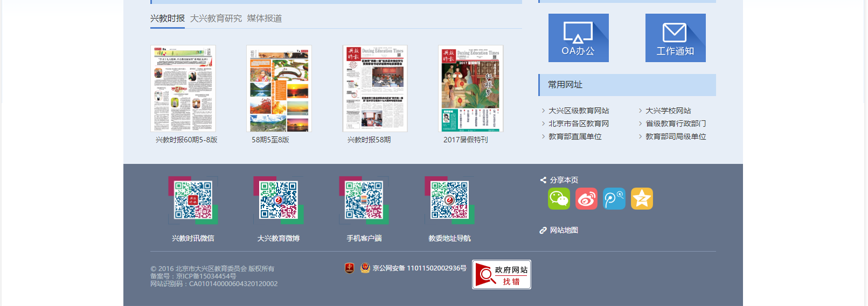Image resolution: width=868 pixels, height=306 pixels.
Task: Open 兴教时报60期5-8版 newspaper thumbnail
Action: click(183, 88)
